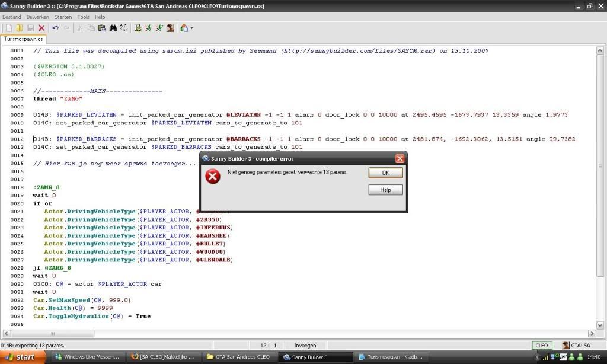Viewport: 607px width, 364px height.
Task: Create a new file from the toolbar
Action: point(8,28)
